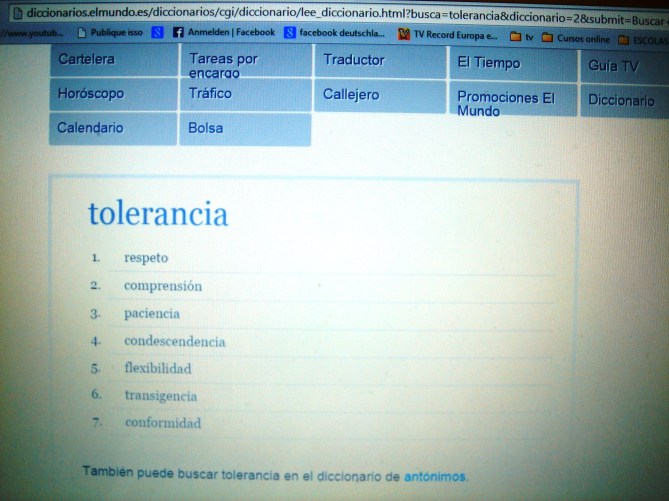
Task: Click the antónimos dictionary link
Action: coord(435,477)
